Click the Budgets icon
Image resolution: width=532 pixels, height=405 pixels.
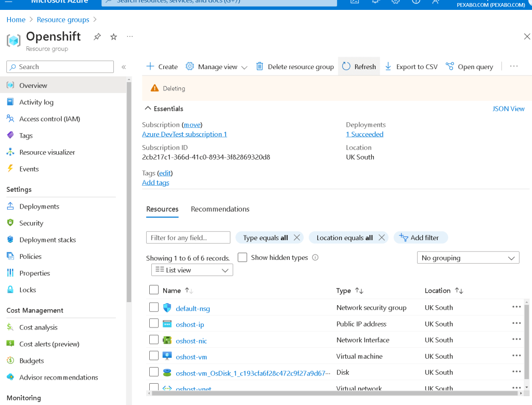(x=10, y=360)
